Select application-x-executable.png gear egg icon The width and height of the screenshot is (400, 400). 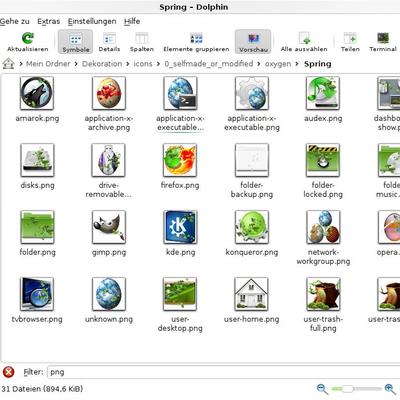pyautogui.click(x=252, y=93)
